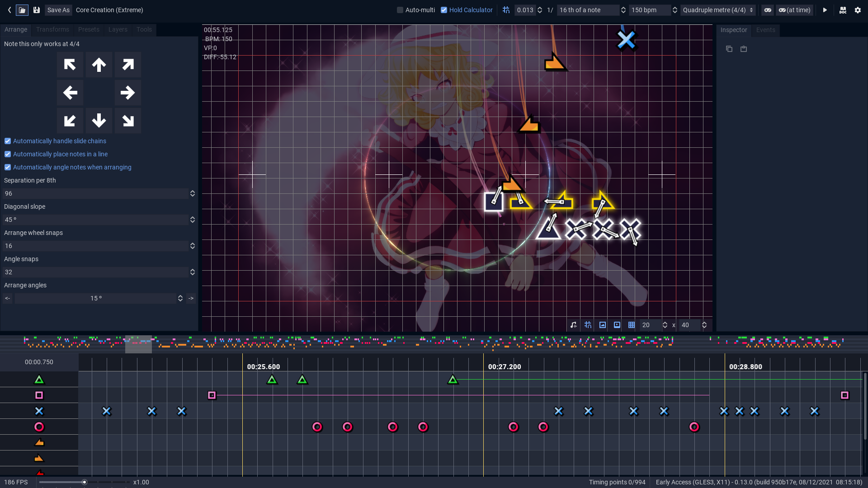Adjust the Angle snaps stepper

click(x=193, y=272)
